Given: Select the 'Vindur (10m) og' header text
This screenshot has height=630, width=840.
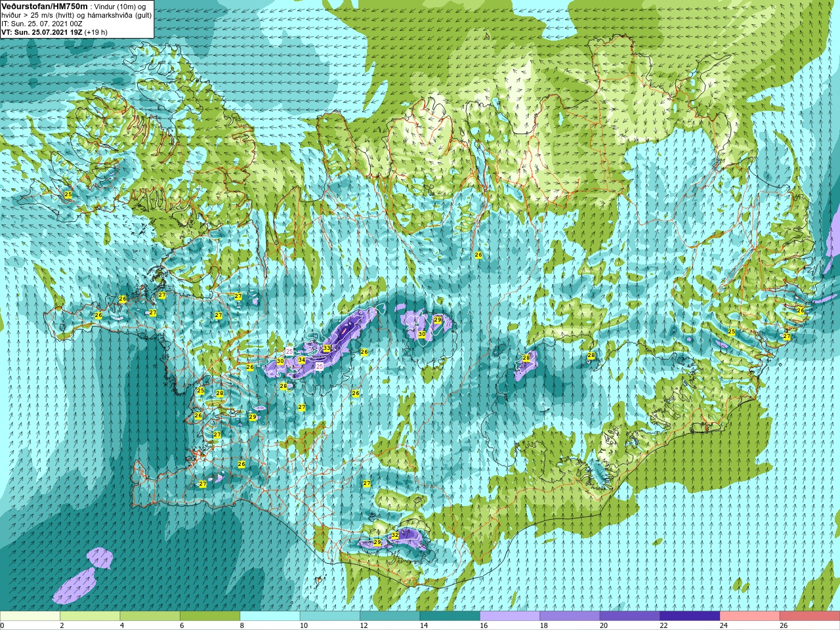Looking at the screenshot, I should pos(121,7).
